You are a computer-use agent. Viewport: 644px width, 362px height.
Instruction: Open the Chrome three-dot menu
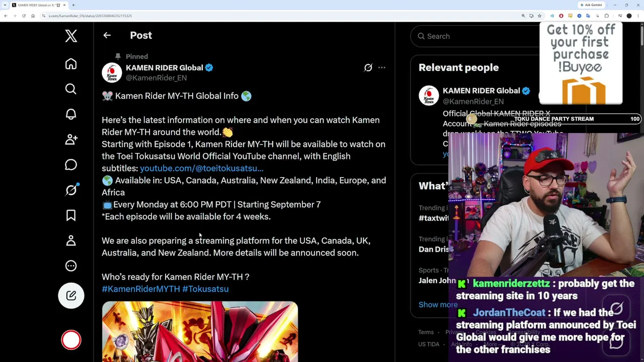(x=637, y=16)
